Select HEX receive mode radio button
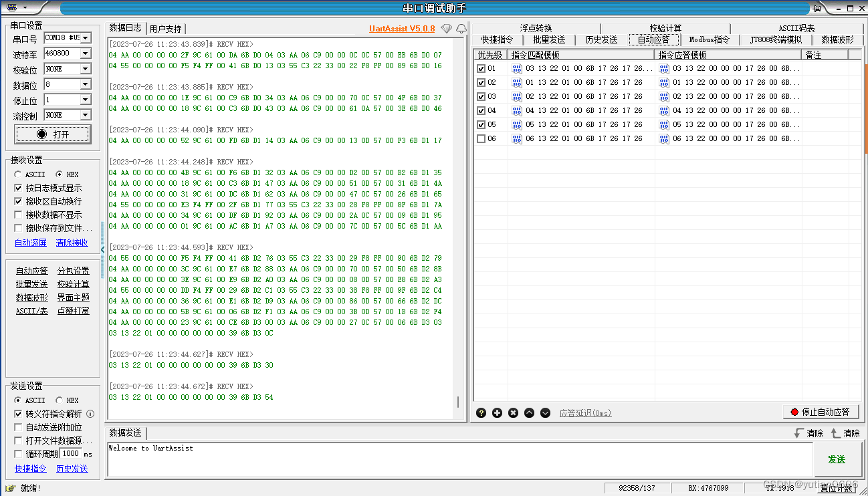Screen dimensions: 868x496 59,174
